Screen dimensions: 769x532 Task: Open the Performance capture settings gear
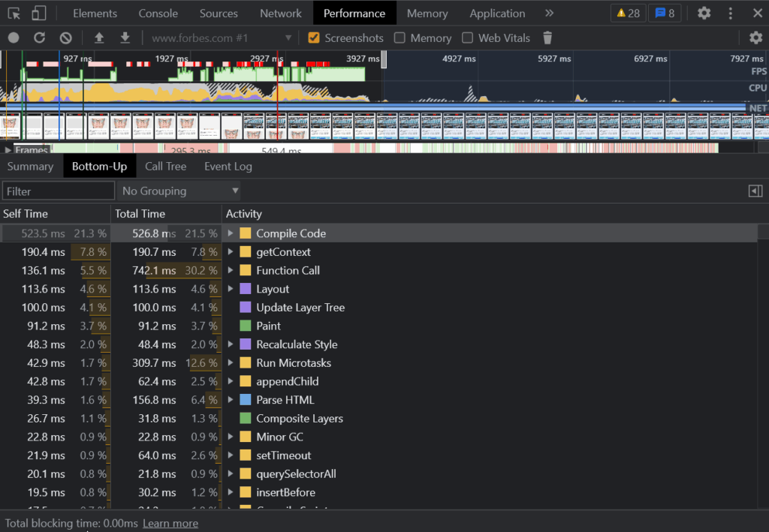click(x=757, y=38)
